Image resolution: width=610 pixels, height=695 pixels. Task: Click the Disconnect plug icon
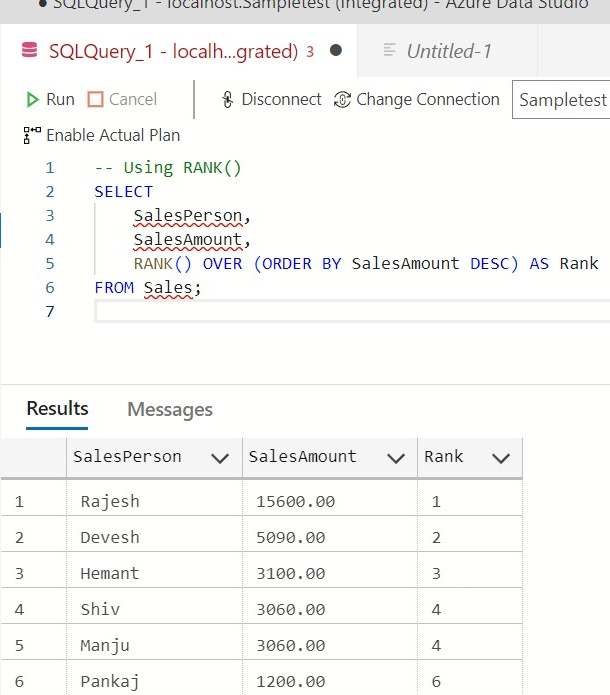point(228,100)
